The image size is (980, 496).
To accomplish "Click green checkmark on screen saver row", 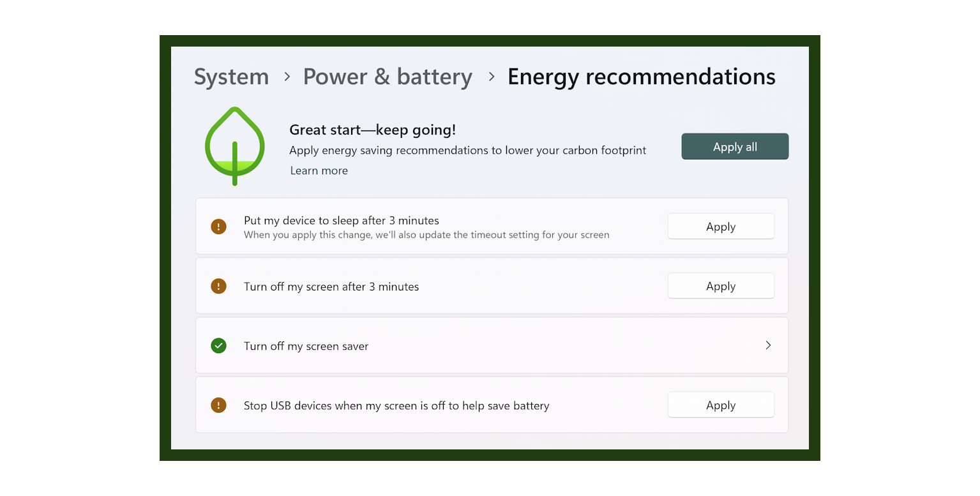I will [x=218, y=345].
